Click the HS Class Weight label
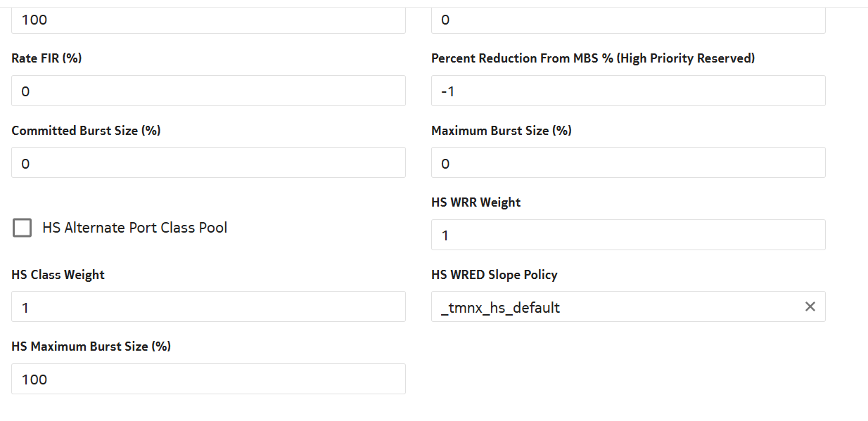This screenshot has width=868, height=421. [x=58, y=275]
